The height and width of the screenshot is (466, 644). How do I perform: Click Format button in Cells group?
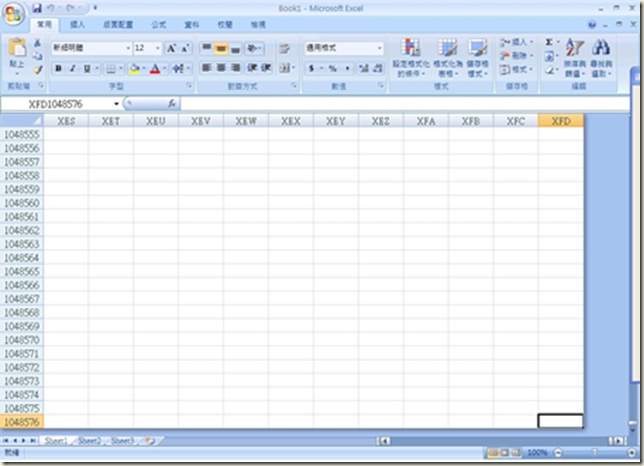tap(516, 69)
